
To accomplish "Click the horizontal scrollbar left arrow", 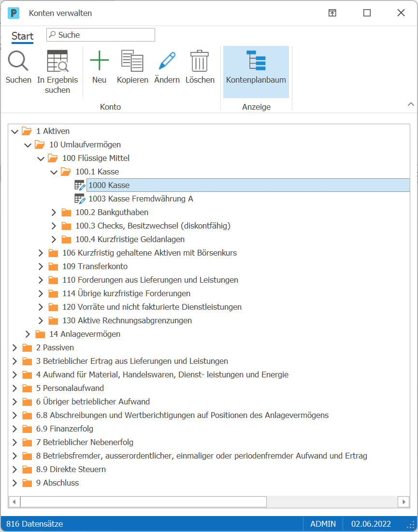I will tap(14, 502).
